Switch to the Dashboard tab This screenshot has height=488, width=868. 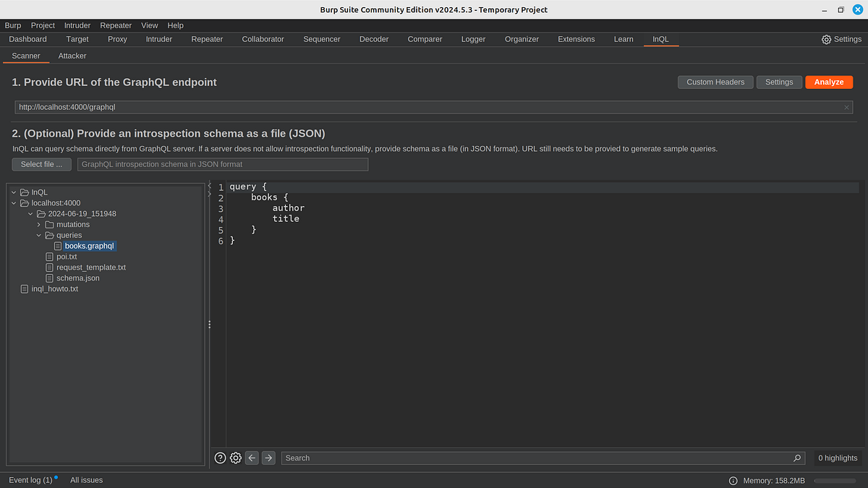click(x=27, y=39)
